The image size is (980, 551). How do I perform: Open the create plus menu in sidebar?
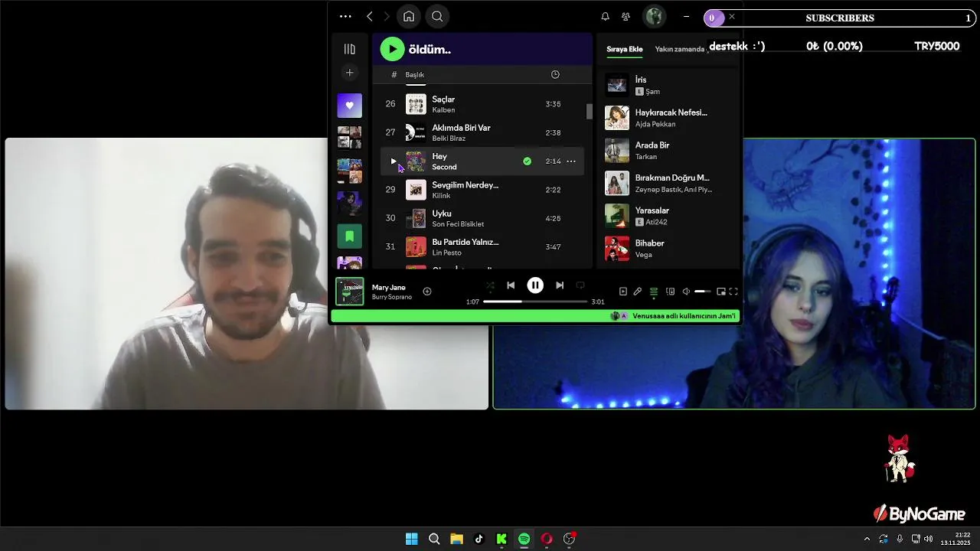click(x=349, y=73)
